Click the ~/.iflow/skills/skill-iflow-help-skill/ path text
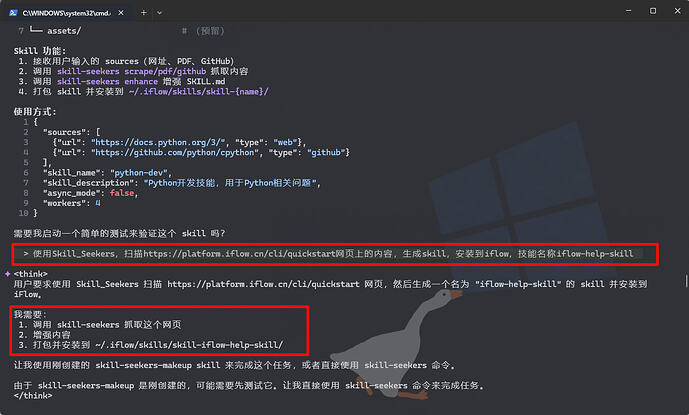Screen dimensions: 689x415 (x=198, y=345)
